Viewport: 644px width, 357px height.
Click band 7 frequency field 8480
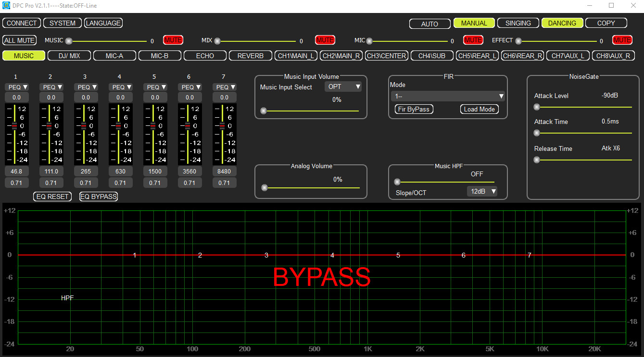click(x=224, y=172)
